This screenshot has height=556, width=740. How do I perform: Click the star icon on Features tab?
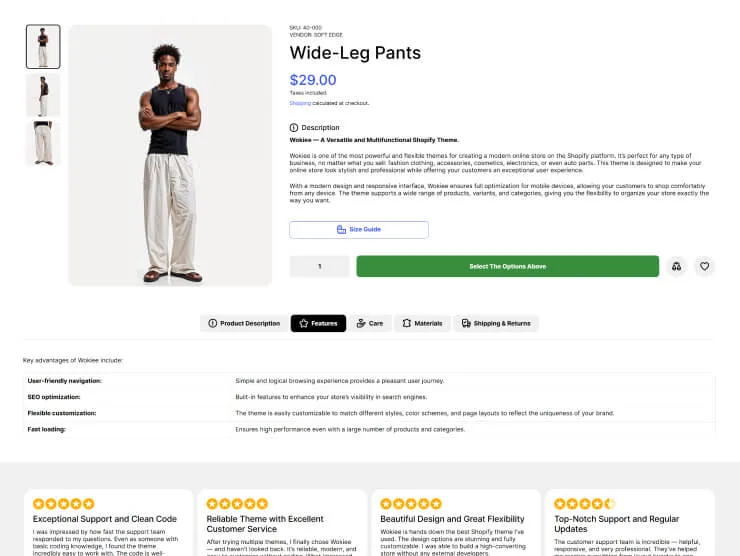tap(304, 324)
